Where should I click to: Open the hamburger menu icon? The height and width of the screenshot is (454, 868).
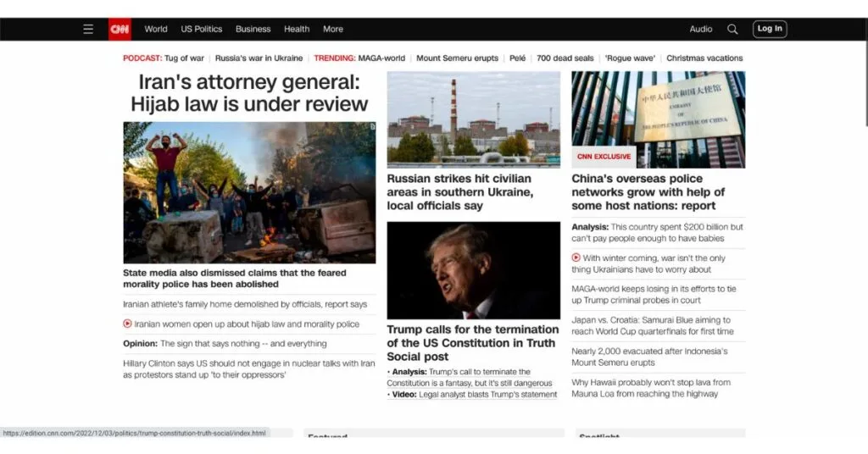point(88,29)
